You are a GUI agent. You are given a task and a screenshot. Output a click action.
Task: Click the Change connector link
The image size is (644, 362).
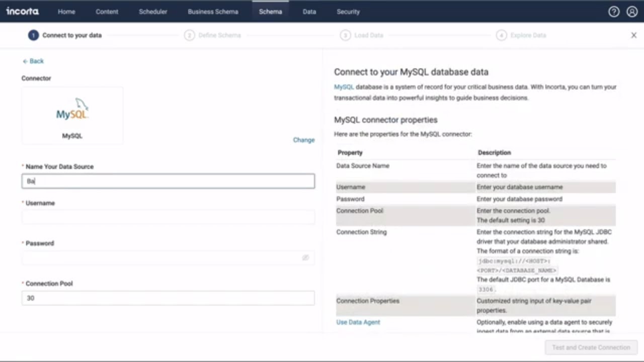[304, 140]
